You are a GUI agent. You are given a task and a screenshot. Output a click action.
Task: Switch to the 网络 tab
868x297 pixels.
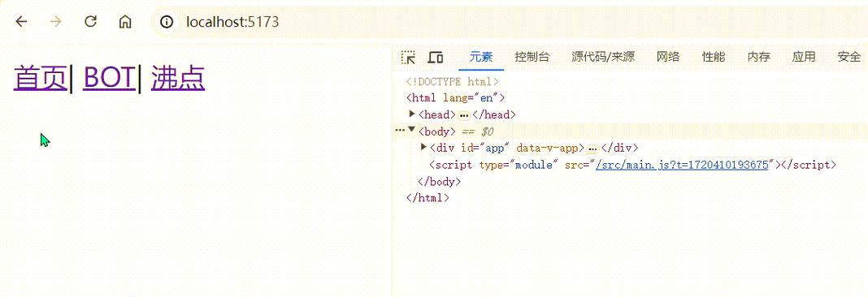coord(668,57)
